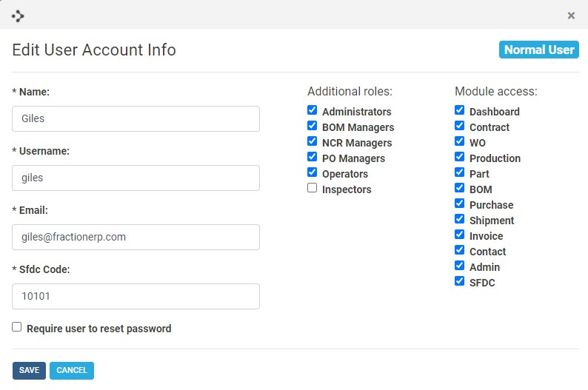
Task: Click into the Username text field
Action: click(x=136, y=178)
